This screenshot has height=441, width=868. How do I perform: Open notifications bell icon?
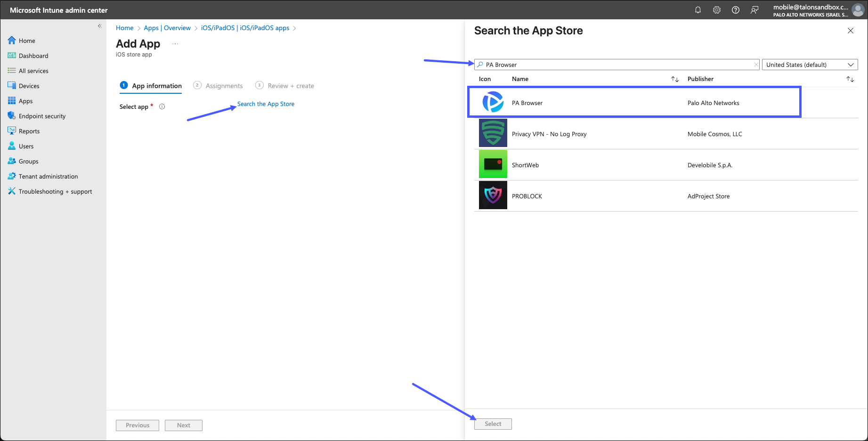pos(698,10)
